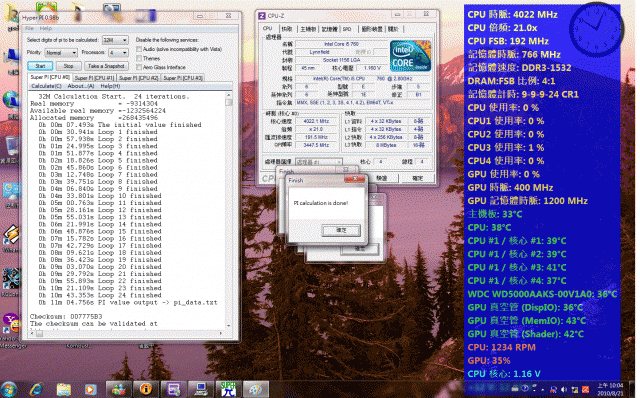Click the CPU-Z purple Z title icon
This screenshot has height=398, width=640.
pos(262,16)
